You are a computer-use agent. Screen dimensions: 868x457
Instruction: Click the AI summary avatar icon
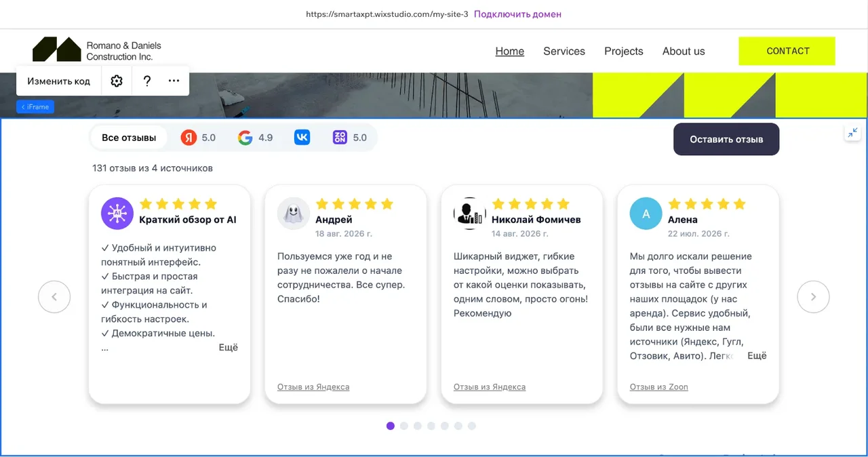(x=117, y=214)
